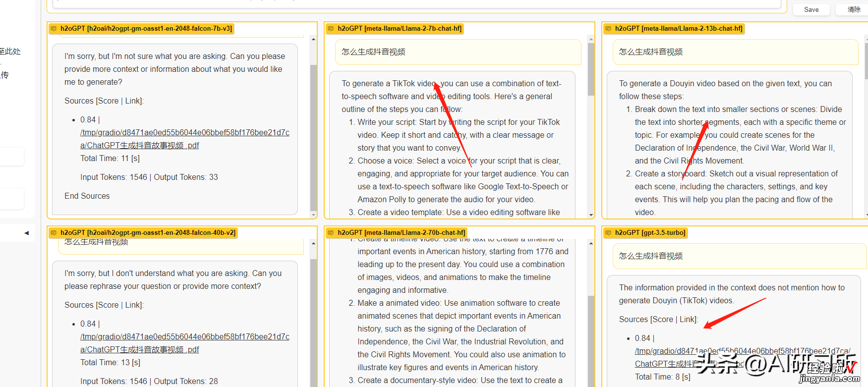This screenshot has width=868, height=387.
Task: Click the chat icon of gpt-3.5-turbo panel label
Action: 608,233
